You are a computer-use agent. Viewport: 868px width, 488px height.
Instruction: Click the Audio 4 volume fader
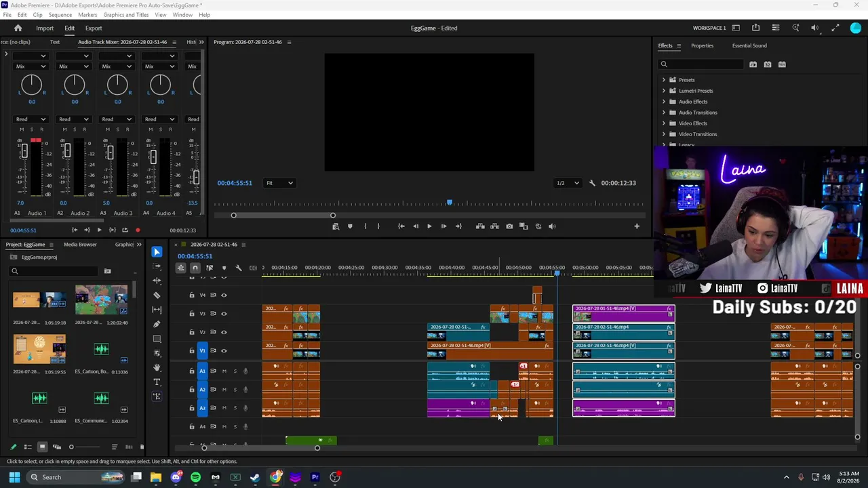tap(153, 157)
